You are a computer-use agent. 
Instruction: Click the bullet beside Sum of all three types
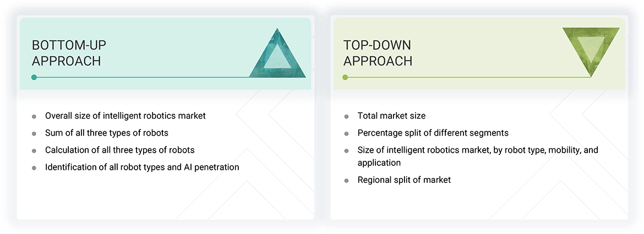(x=34, y=133)
